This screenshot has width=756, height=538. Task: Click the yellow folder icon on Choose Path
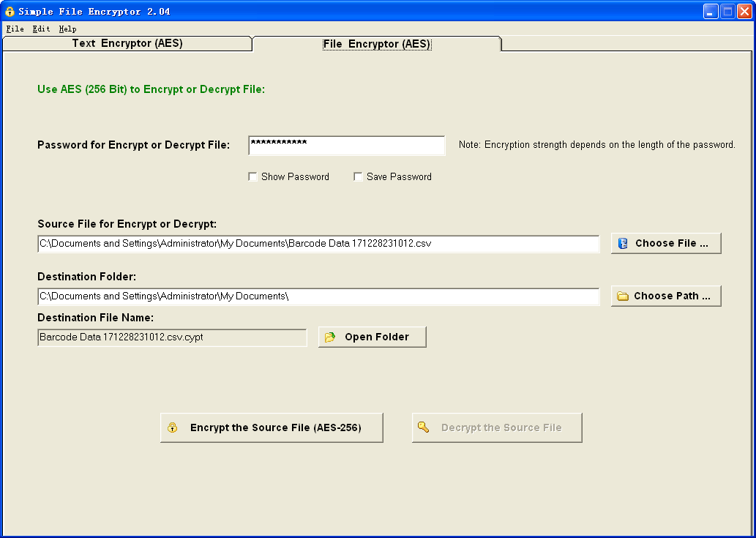click(x=623, y=296)
